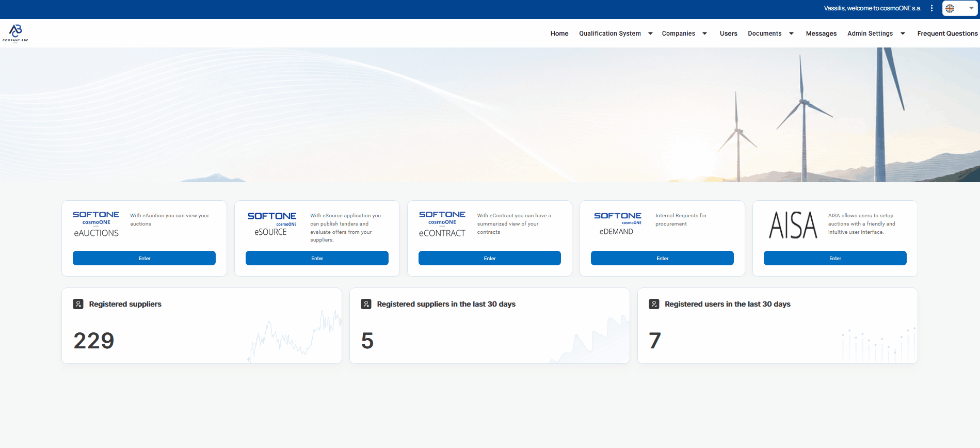Expand the Documents dropdown arrow
The image size is (980, 448).
[791, 34]
